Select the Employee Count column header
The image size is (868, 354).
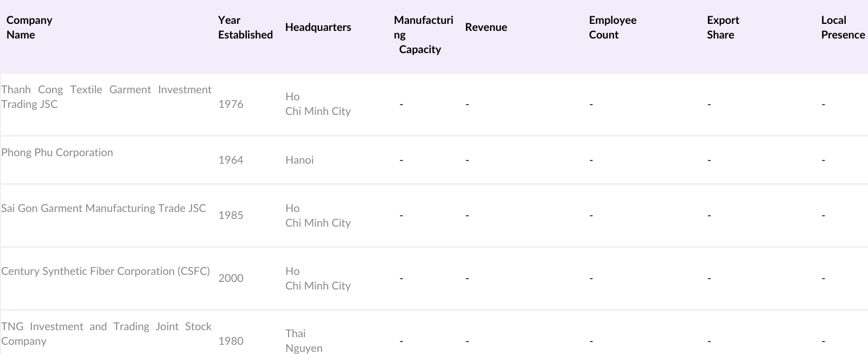[612, 28]
